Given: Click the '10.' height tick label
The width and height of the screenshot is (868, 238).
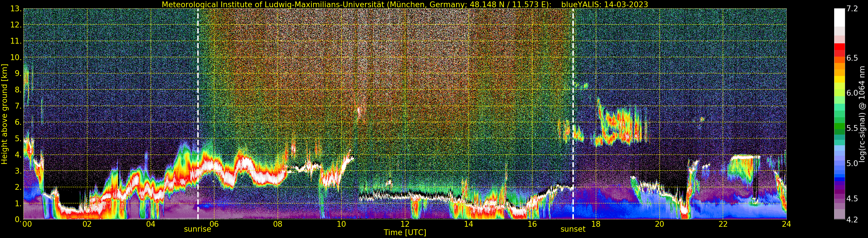Looking at the screenshot, I should tap(16, 57).
